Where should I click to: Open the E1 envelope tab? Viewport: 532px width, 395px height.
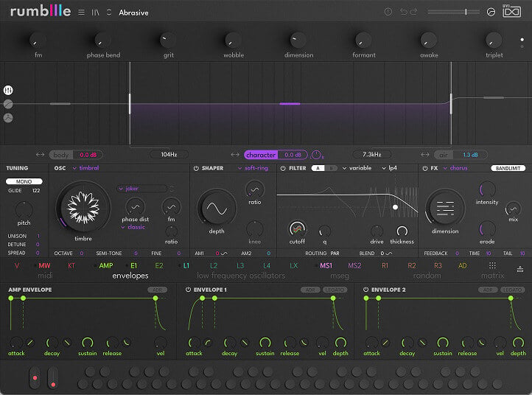(x=133, y=266)
